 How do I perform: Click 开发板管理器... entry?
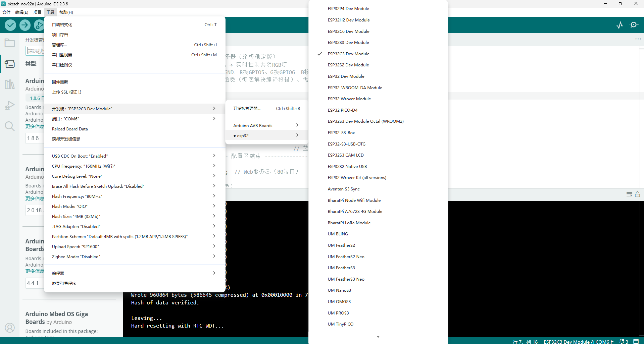(x=267, y=109)
